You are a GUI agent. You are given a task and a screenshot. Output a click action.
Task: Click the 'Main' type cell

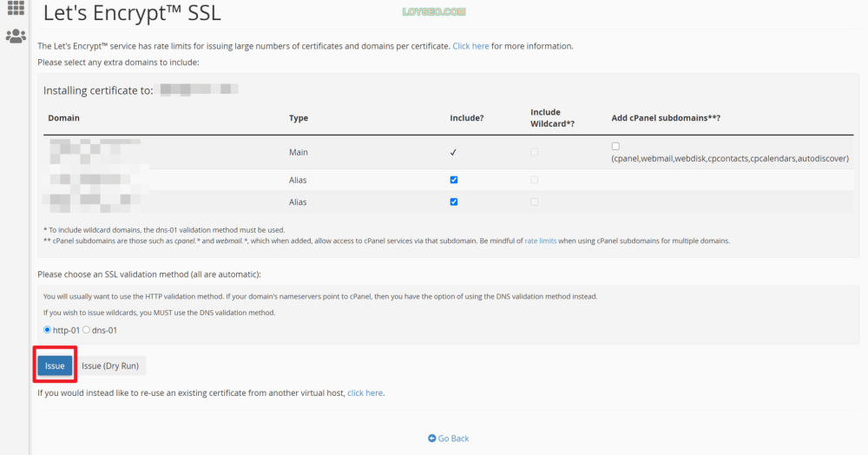[x=299, y=152]
